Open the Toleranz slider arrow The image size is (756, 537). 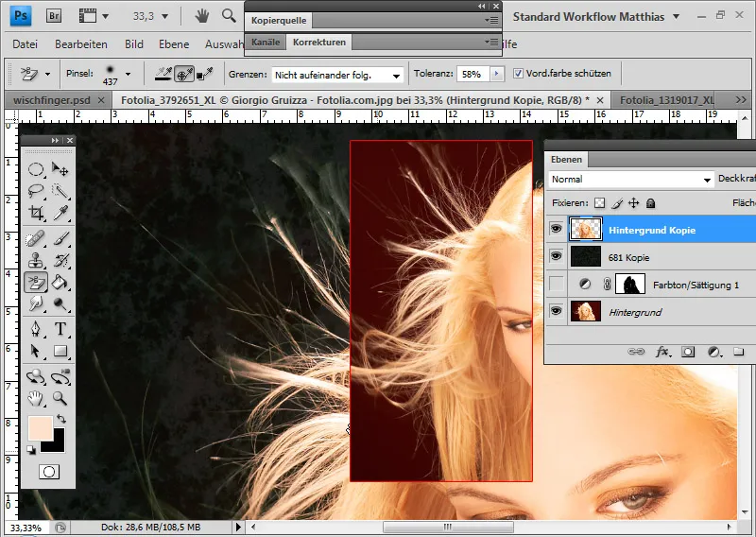(x=497, y=74)
